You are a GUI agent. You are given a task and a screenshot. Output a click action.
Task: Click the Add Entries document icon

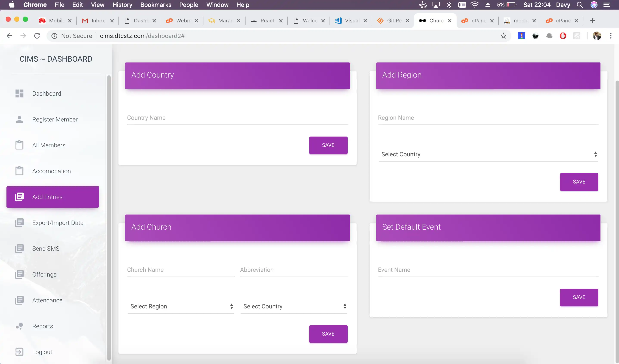coord(19,197)
